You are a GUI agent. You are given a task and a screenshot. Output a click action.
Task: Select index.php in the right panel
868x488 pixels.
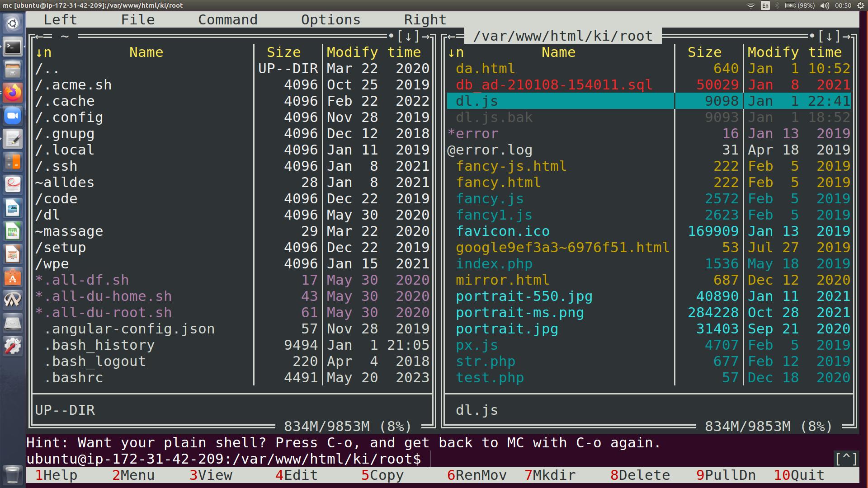coord(494,264)
